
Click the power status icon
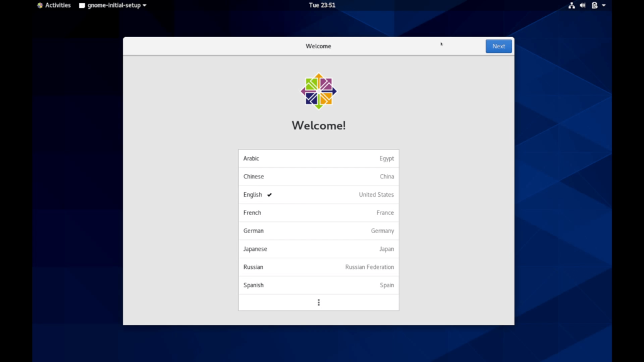tap(594, 5)
